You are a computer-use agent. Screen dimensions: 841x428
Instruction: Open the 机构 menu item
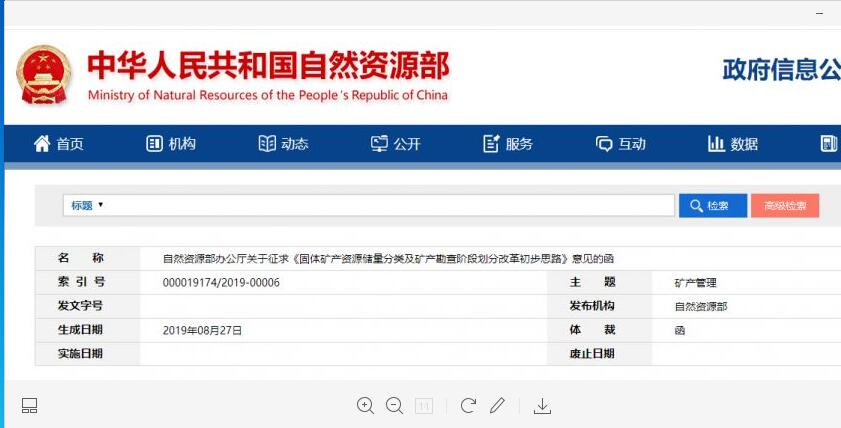pos(182,144)
